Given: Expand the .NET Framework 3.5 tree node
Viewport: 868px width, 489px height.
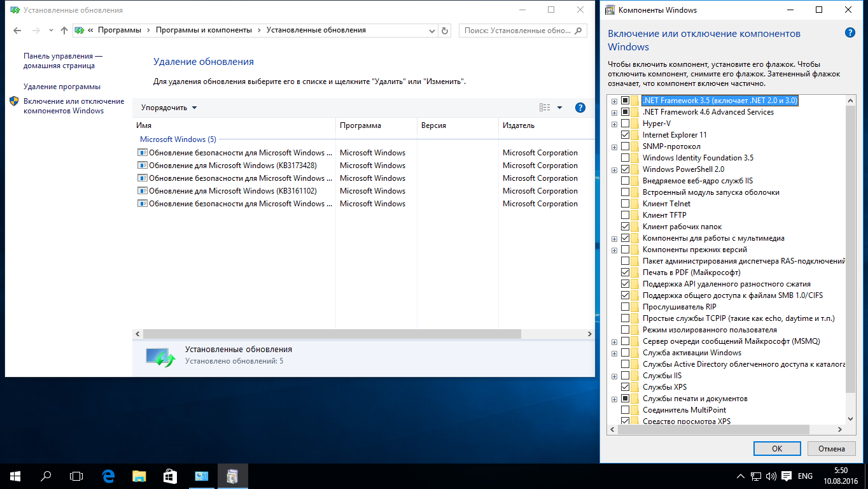Looking at the screenshot, I should pos(614,101).
